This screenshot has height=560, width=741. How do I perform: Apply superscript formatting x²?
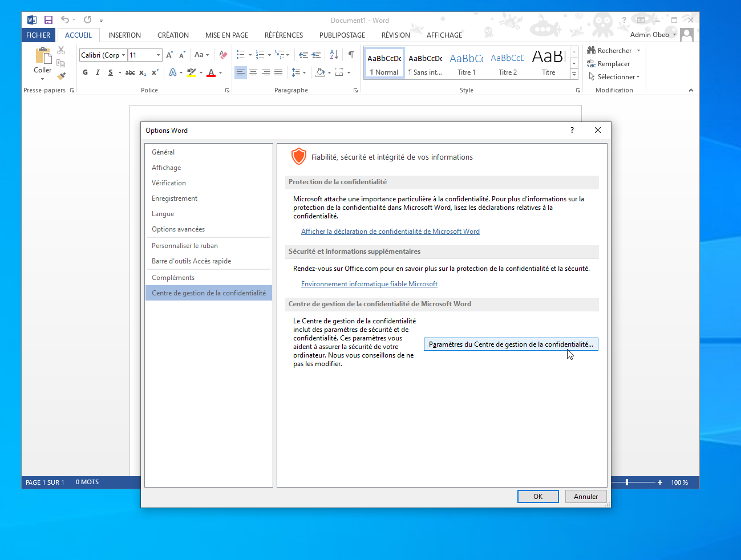click(x=155, y=72)
